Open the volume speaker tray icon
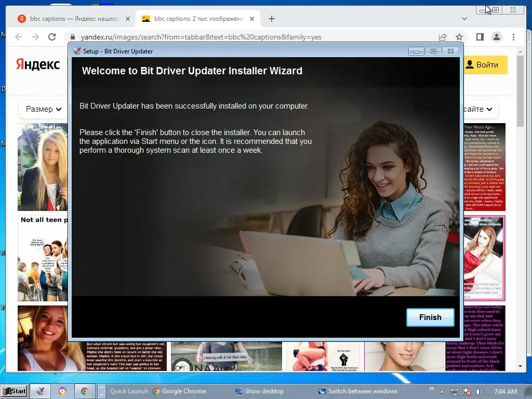 click(479, 392)
